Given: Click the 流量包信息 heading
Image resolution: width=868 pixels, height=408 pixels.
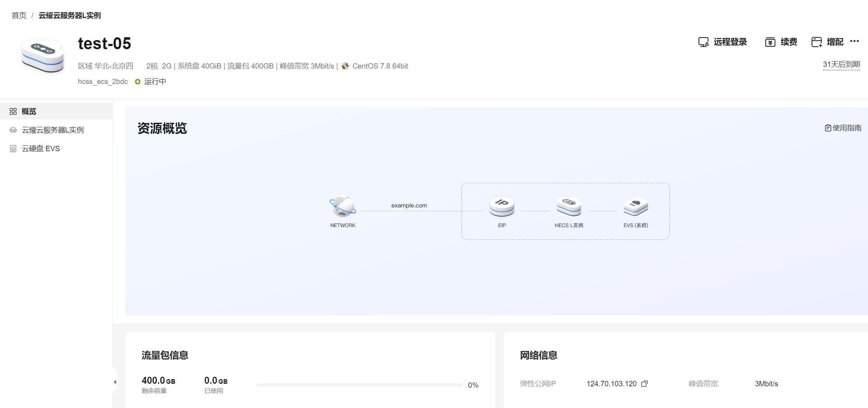Looking at the screenshot, I should (165, 355).
